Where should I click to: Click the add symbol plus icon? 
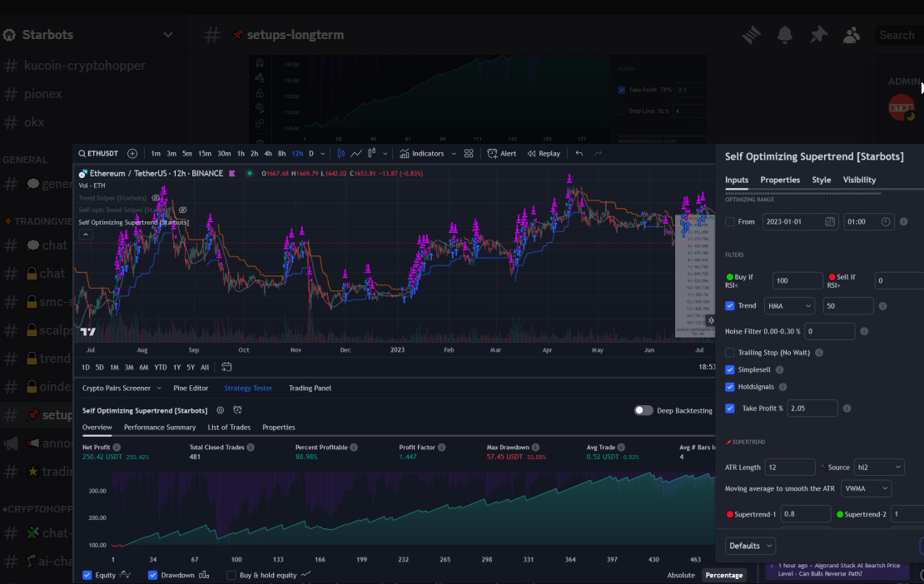pos(132,154)
